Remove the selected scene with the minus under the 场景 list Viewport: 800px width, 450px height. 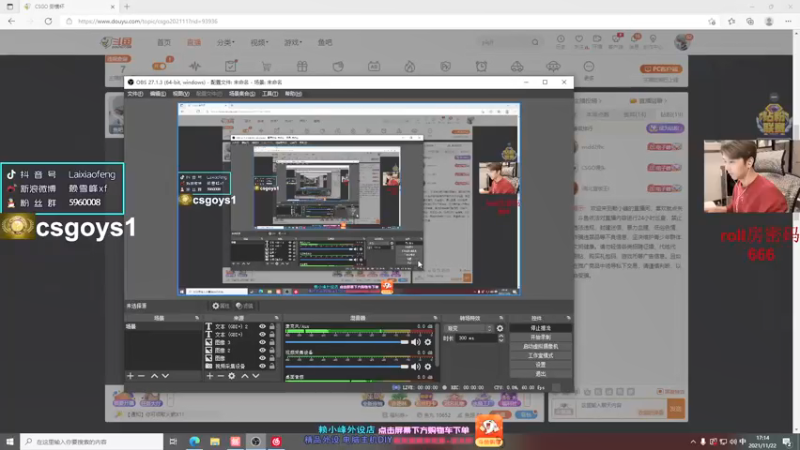pyautogui.click(x=141, y=376)
